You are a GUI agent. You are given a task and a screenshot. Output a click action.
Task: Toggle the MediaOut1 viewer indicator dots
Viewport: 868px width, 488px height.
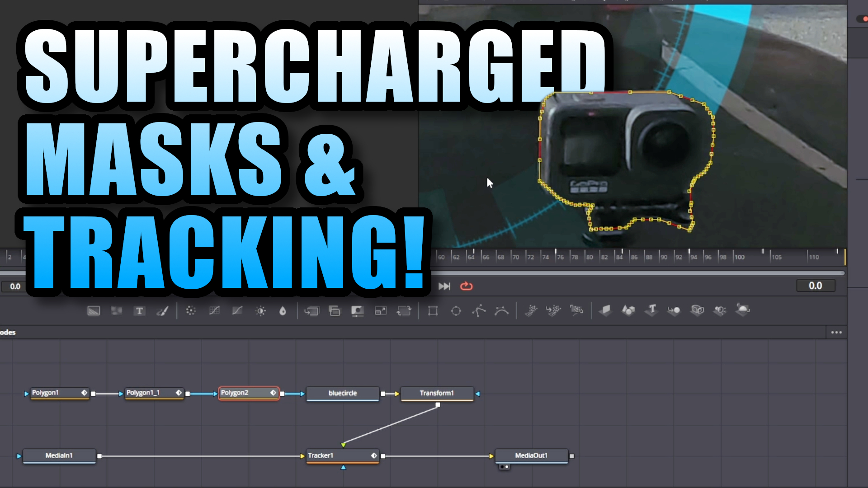(x=504, y=467)
